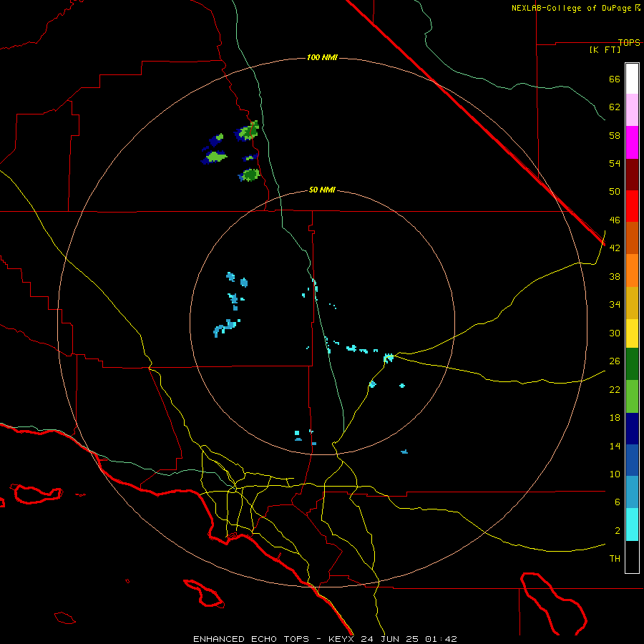
Task: Click the '46' legend value
Action: click(615, 220)
